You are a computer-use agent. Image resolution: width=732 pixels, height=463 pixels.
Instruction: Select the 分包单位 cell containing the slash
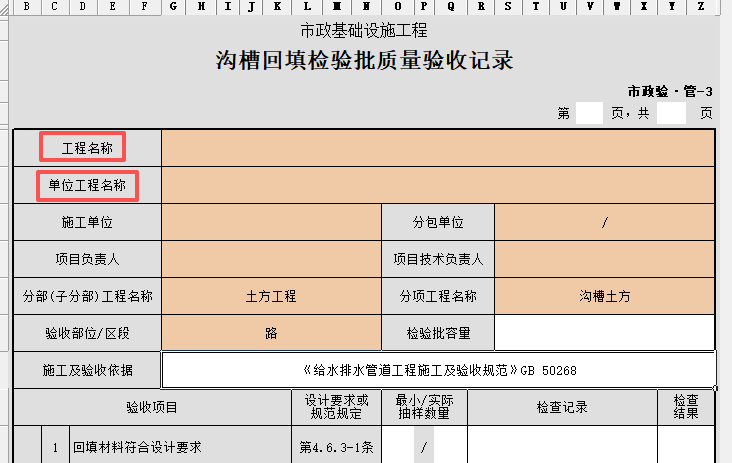pyautogui.click(x=605, y=222)
